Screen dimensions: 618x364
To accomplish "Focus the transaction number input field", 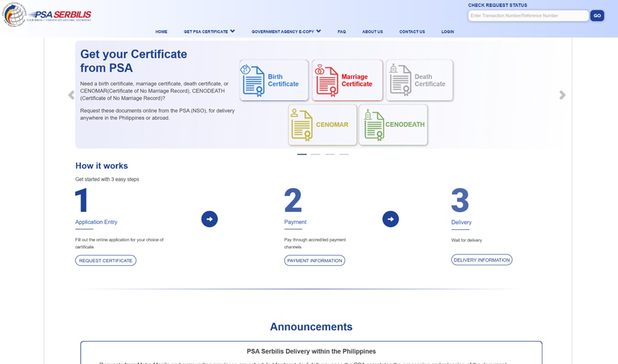I will (x=528, y=16).
